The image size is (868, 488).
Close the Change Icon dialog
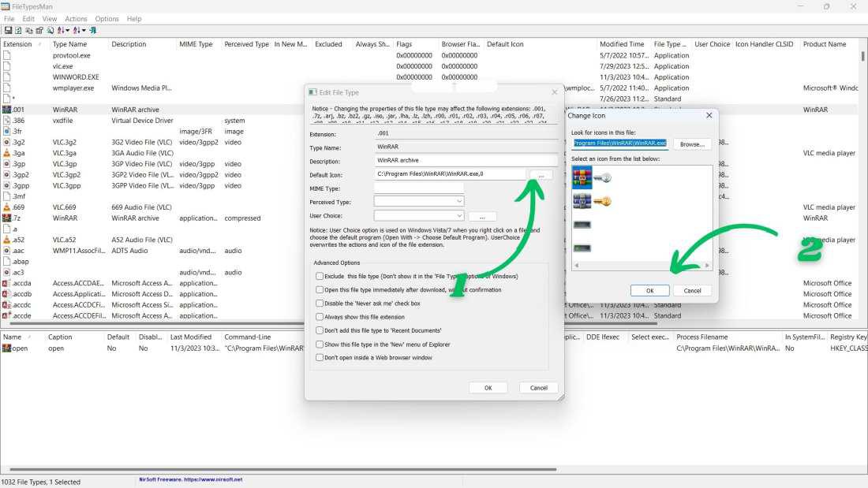coord(709,115)
